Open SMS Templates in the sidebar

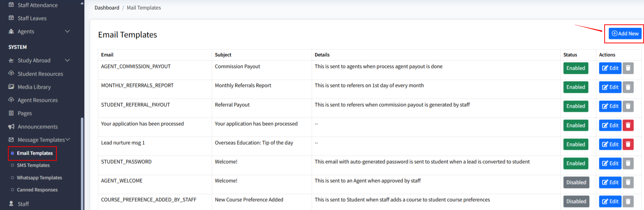33,165
